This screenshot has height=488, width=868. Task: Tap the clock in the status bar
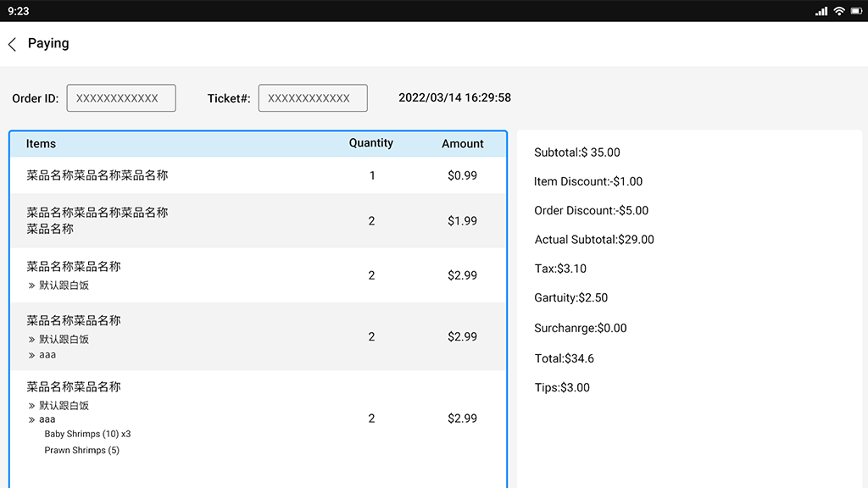tap(18, 11)
